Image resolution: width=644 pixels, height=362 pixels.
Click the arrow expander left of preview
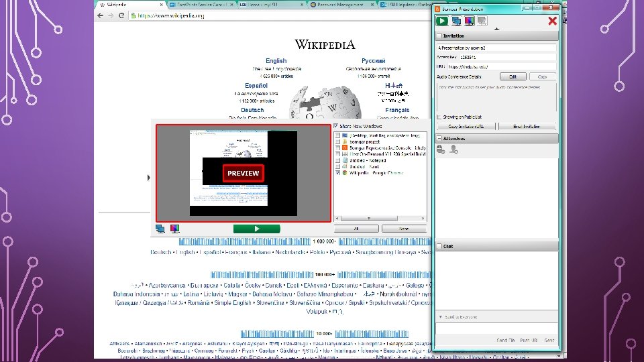tap(149, 177)
